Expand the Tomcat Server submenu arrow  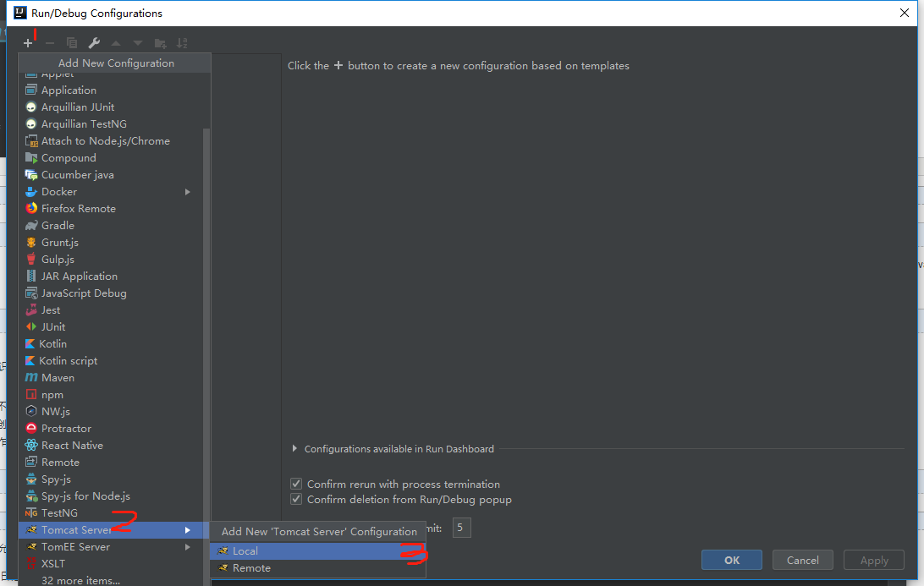pyautogui.click(x=187, y=530)
